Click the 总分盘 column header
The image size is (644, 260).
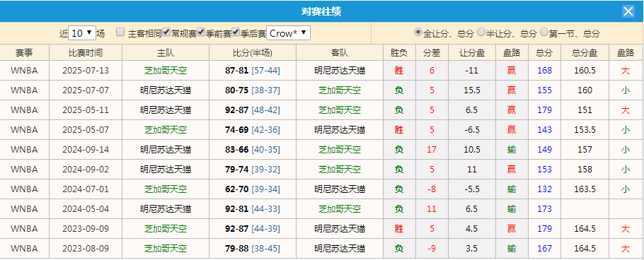click(x=585, y=52)
